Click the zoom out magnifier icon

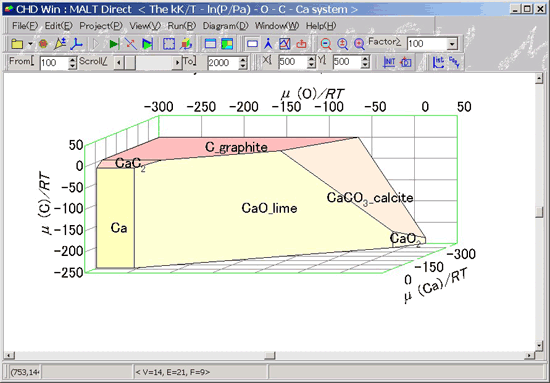(x=326, y=44)
